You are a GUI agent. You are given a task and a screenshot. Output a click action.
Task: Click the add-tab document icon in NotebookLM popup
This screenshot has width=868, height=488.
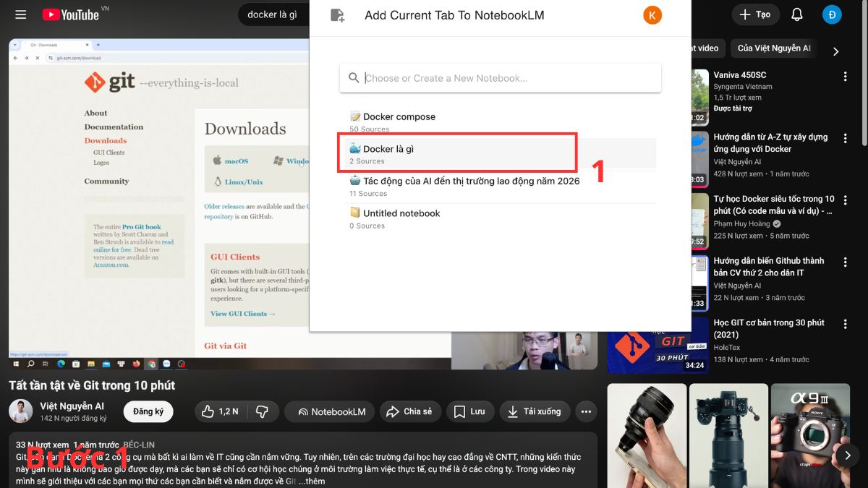(x=337, y=15)
